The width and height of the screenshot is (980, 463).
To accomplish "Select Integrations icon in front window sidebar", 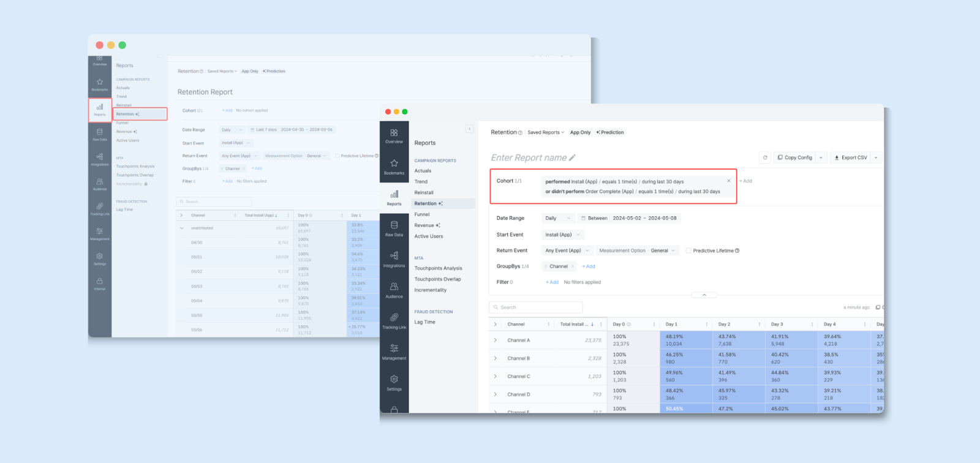I will point(394,256).
